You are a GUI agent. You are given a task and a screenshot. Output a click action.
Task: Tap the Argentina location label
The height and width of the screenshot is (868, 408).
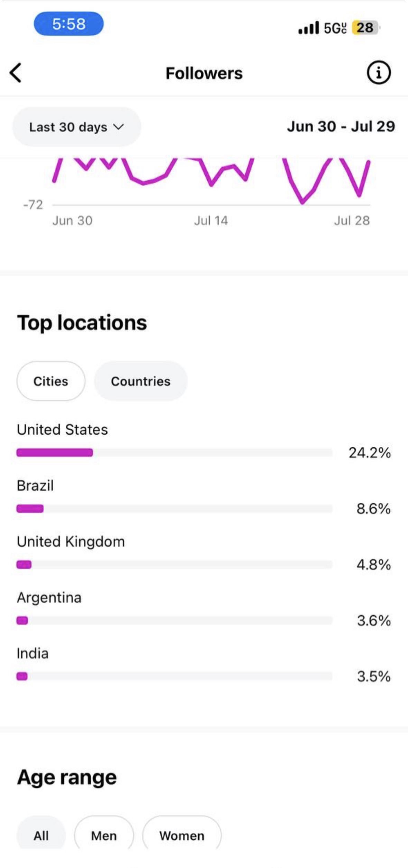[49, 598]
